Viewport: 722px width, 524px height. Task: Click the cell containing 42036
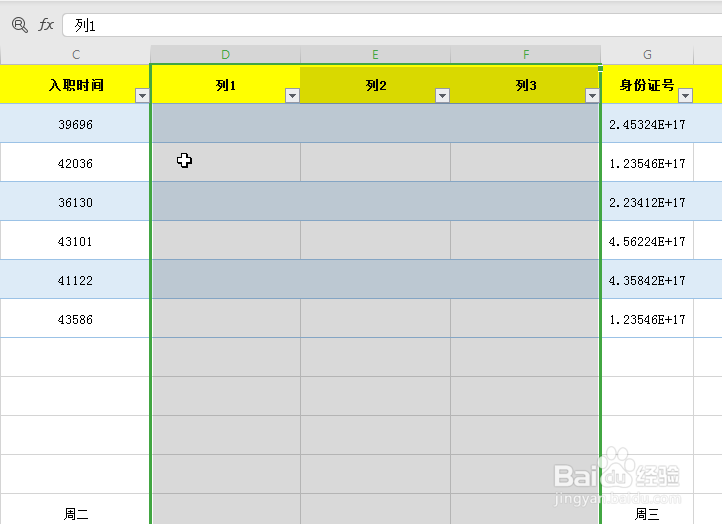(76, 163)
